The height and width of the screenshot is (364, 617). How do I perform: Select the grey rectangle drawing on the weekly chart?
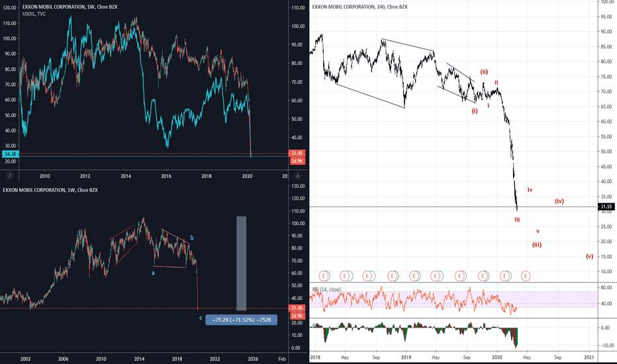pos(241,263)
